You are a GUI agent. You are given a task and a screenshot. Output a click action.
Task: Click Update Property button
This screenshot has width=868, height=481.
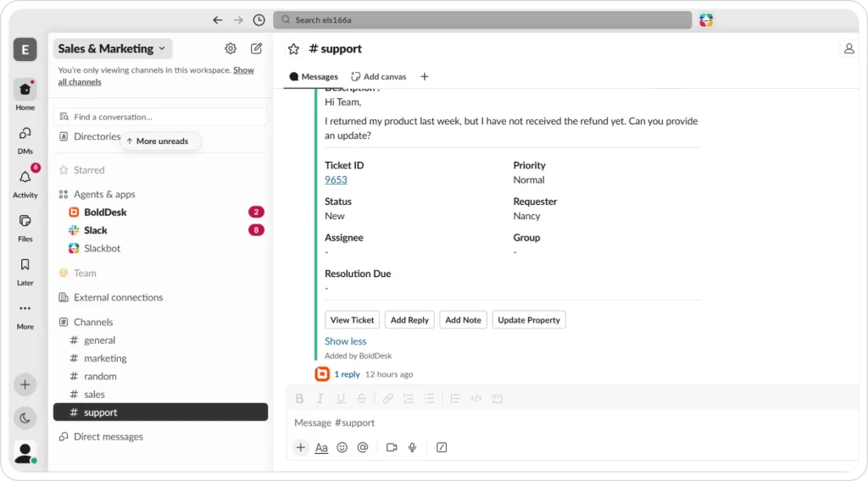[x=529, y=320]
